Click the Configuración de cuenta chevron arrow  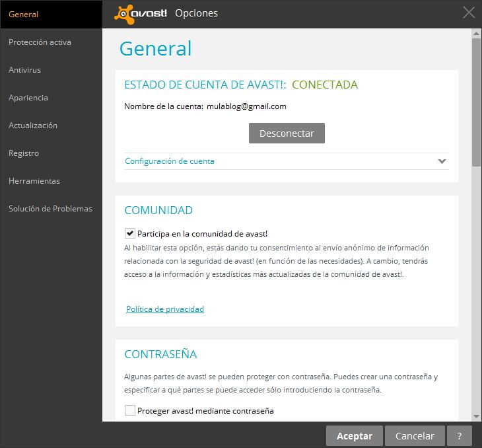[x=442, y=161]
